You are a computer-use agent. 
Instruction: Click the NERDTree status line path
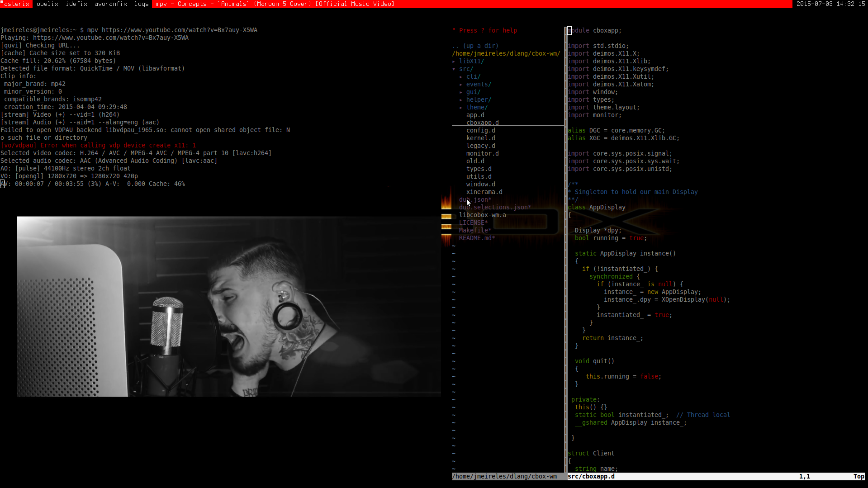coord(504,477)
